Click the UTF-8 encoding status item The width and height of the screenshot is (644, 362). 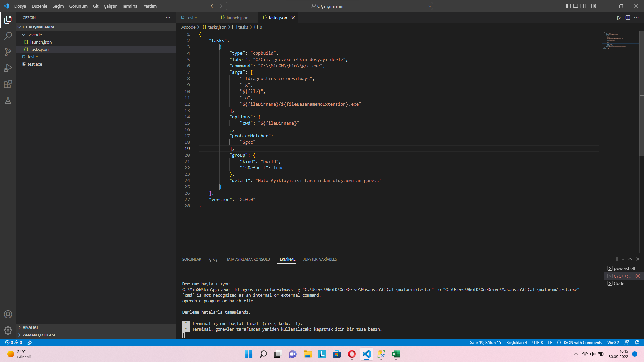pos(537,343)
